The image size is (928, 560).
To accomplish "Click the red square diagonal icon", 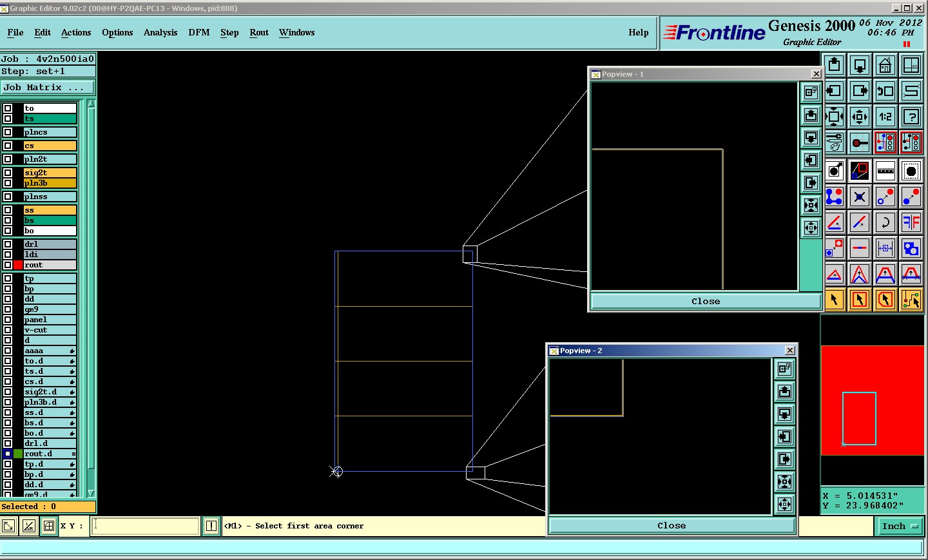I will (860, 171).
